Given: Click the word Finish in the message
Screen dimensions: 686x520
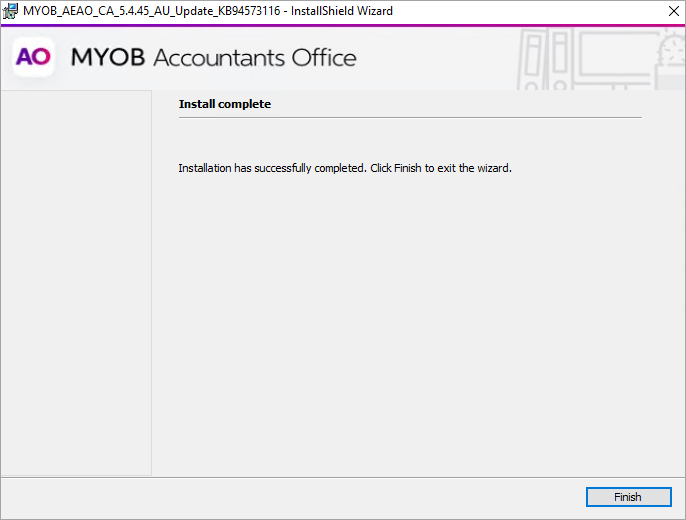Looking at the screenshot, I should click(407, 168).
